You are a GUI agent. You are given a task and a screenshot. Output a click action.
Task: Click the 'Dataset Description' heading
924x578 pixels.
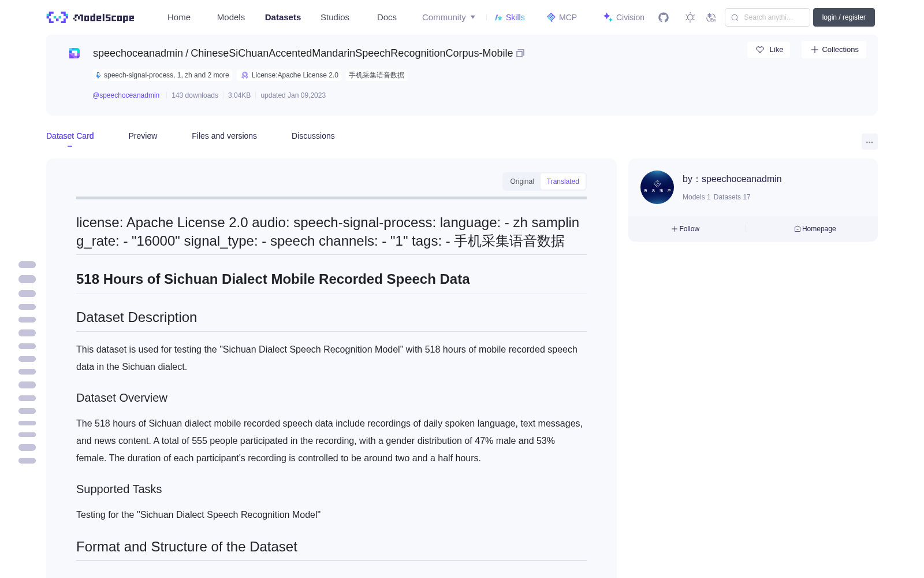click(x=137, y=317)
